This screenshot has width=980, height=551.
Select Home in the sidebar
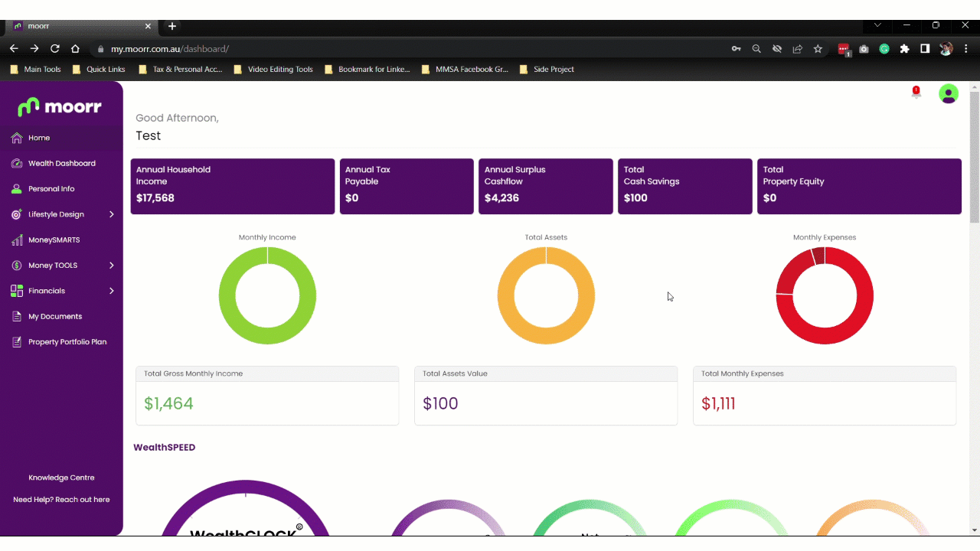61,138
